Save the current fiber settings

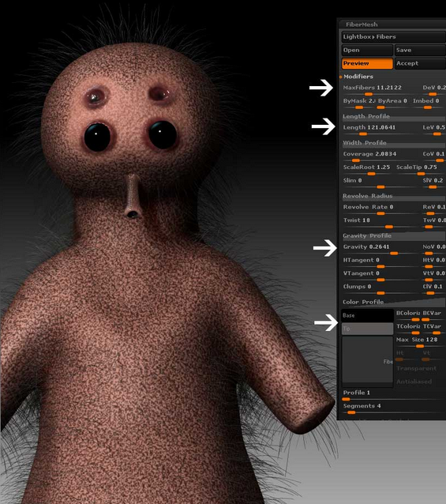420,50
